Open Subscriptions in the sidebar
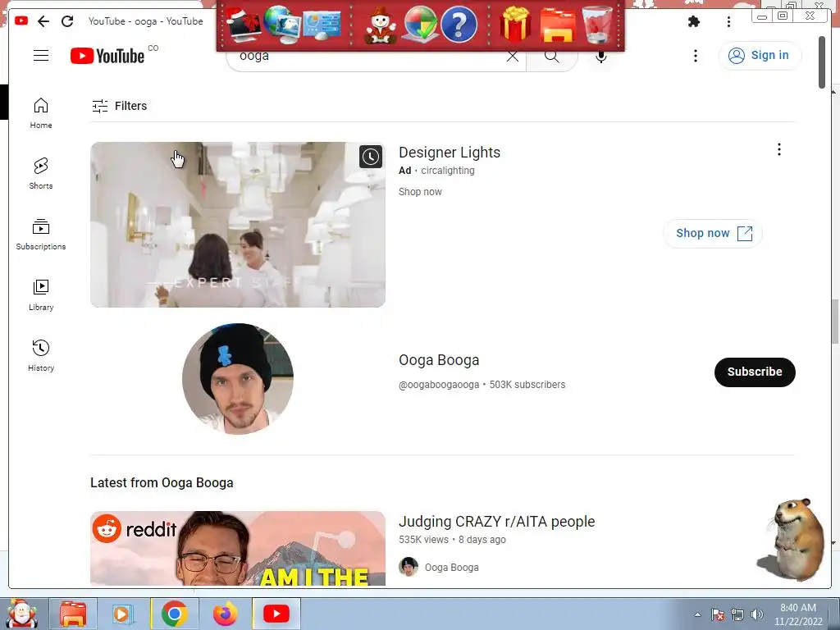Screen dimensions: 840x630 41,234
